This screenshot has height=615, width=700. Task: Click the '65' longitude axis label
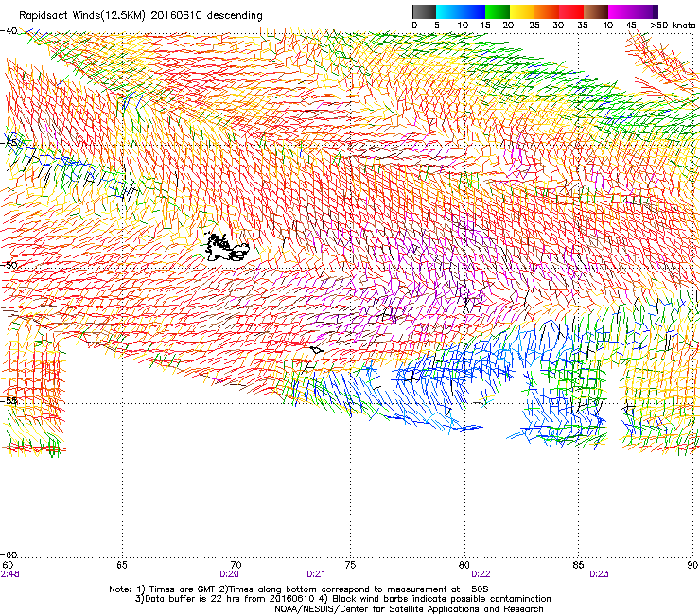122,565
